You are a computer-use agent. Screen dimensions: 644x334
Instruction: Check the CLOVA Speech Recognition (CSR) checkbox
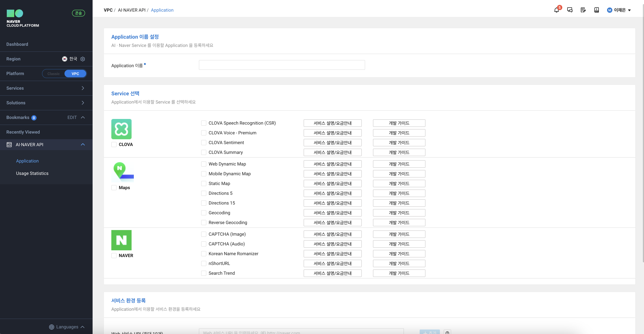tap(204, 123)
